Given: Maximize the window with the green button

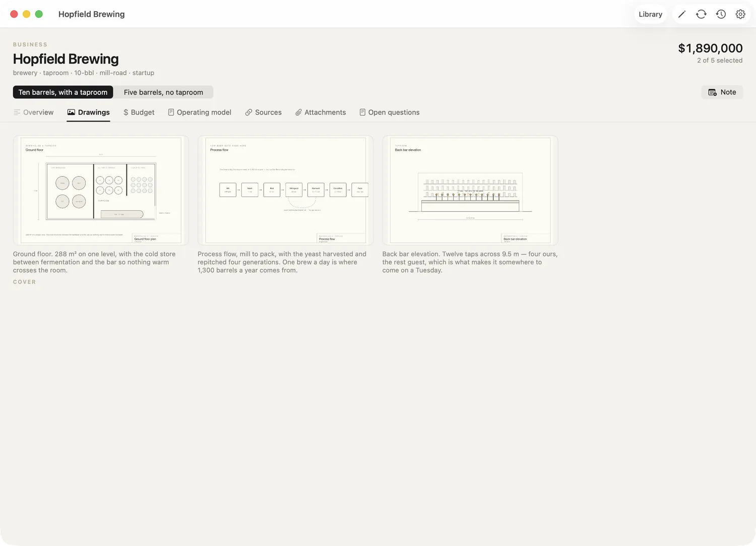Looking at the screenshot, I should [x=39, y=14].
